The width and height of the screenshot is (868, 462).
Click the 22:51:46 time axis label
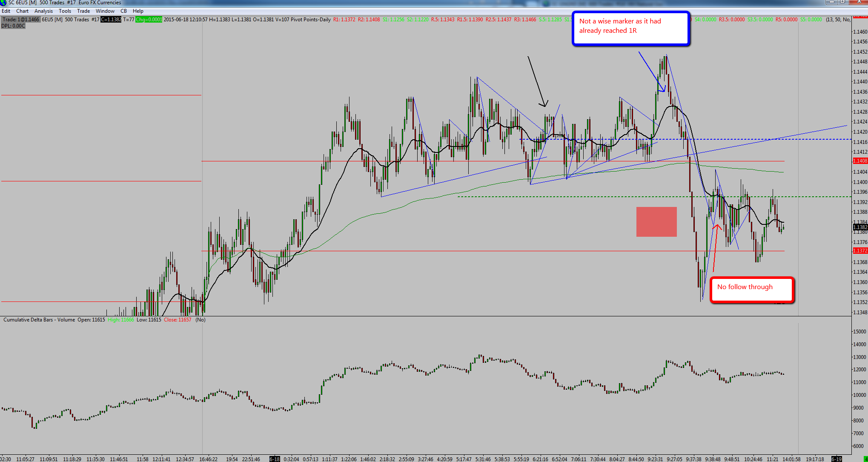tap(251, 459)
